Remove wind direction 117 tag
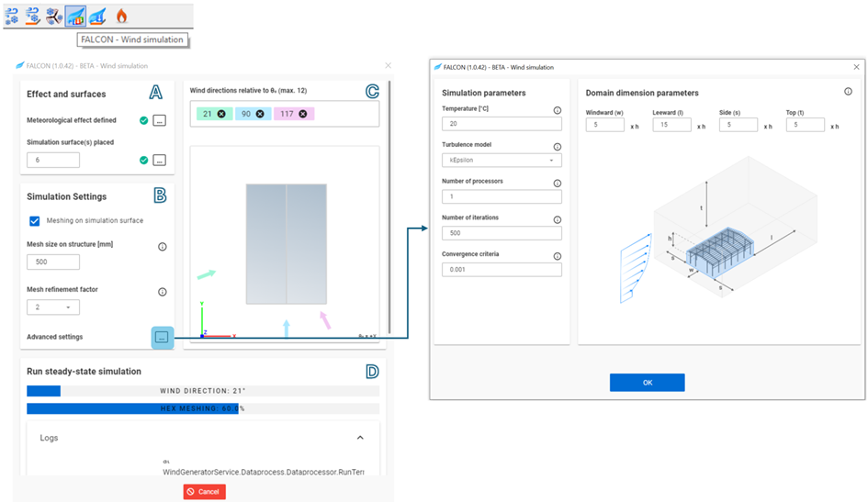 303,114
